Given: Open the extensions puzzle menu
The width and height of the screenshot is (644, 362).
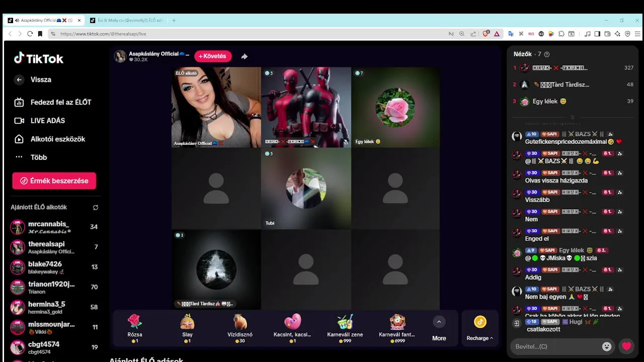Looking at the screenshot, I should point(561,34).
